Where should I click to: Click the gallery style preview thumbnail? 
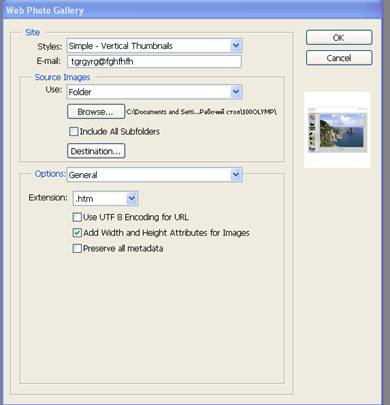pyautogui.click(x=337, y=130)
